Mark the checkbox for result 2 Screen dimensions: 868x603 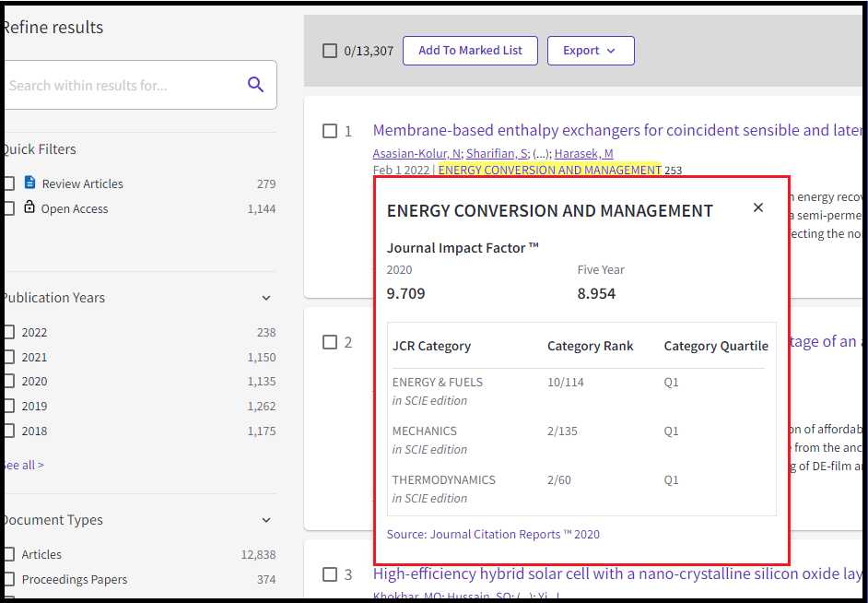click(x=329, y=342)
